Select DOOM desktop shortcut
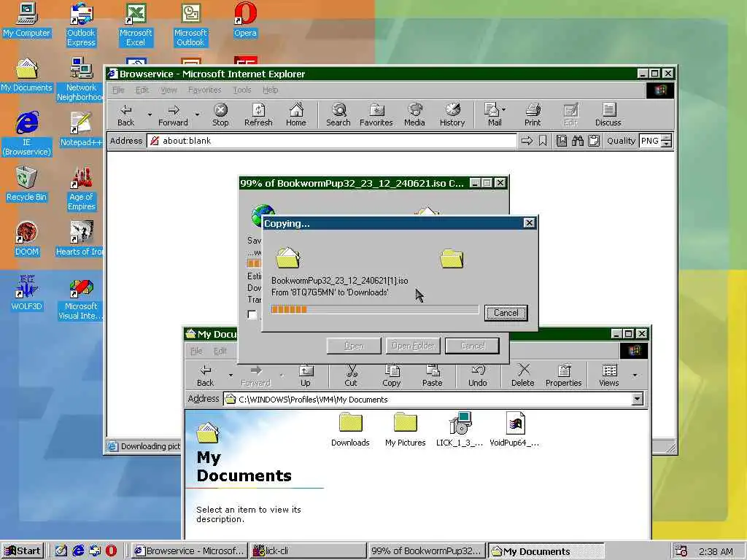The height and width of the screenshot is (560, 747). coord(27,239)
